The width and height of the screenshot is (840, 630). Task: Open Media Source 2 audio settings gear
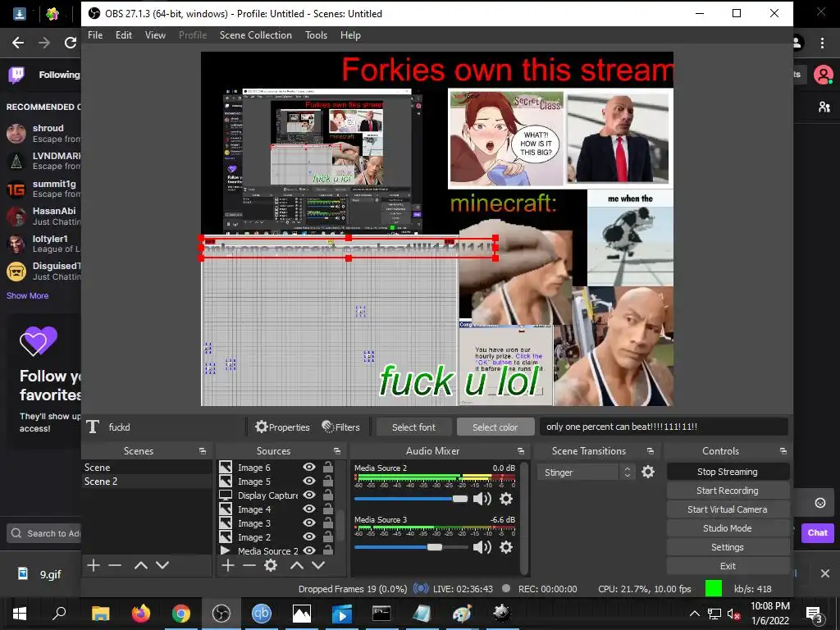(x=505, y=499)
